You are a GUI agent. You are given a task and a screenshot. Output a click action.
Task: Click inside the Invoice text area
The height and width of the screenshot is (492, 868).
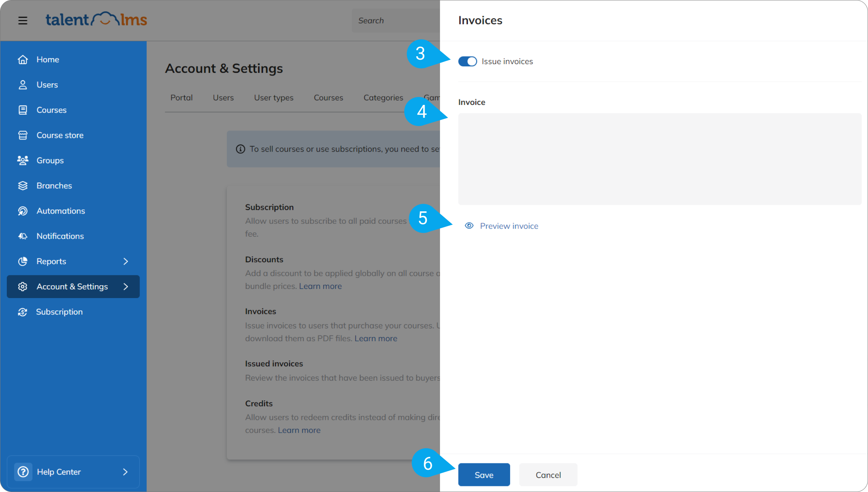[660, 159]
